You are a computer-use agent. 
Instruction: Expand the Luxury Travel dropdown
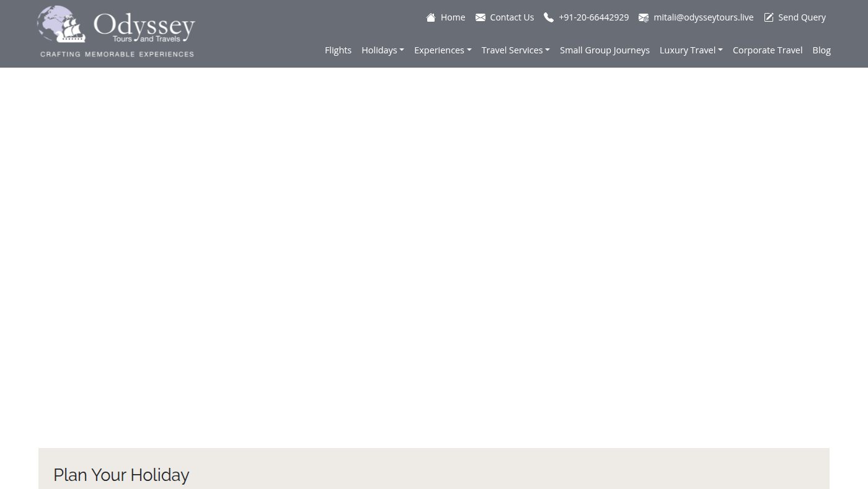tap(691, 50)
